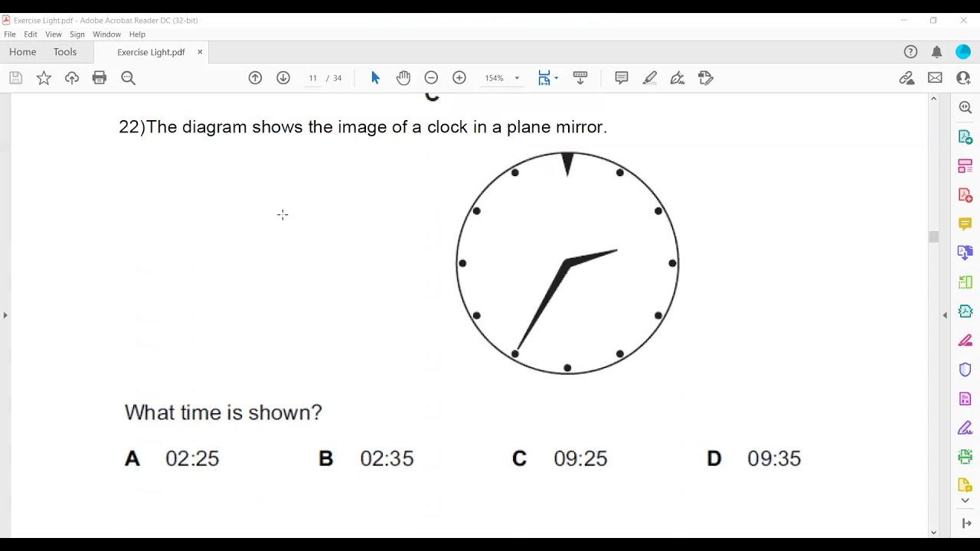Open Export PDF tool in right pane
The image size is (980, 551).
coord(965,137)
